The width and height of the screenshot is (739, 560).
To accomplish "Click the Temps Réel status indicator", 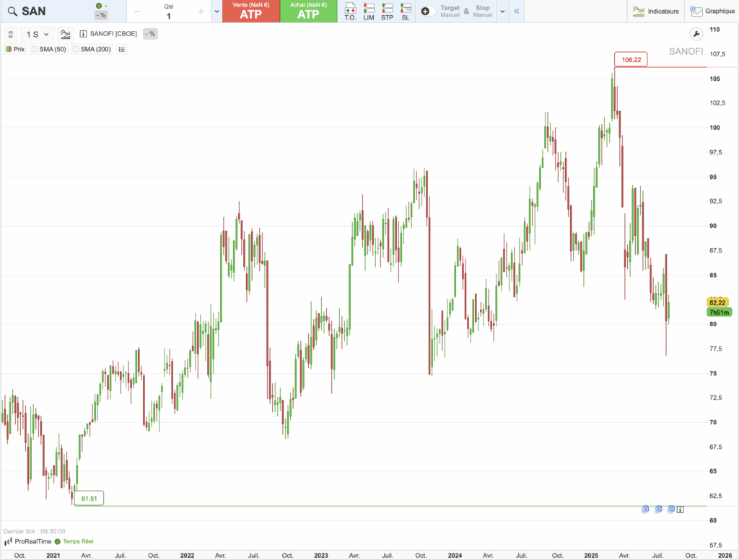I will point(77,540).
